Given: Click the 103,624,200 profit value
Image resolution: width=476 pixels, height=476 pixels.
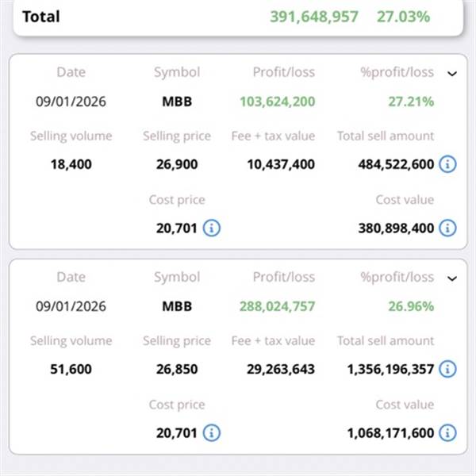Looking at the screenshot, I should pos(277,102).
